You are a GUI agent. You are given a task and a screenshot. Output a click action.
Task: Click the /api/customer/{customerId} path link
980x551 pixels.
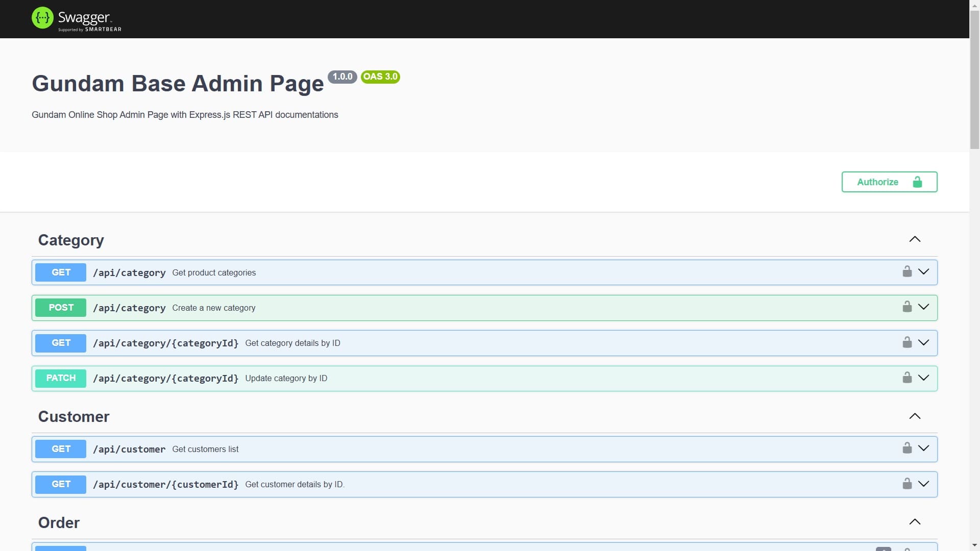[165, 485]
